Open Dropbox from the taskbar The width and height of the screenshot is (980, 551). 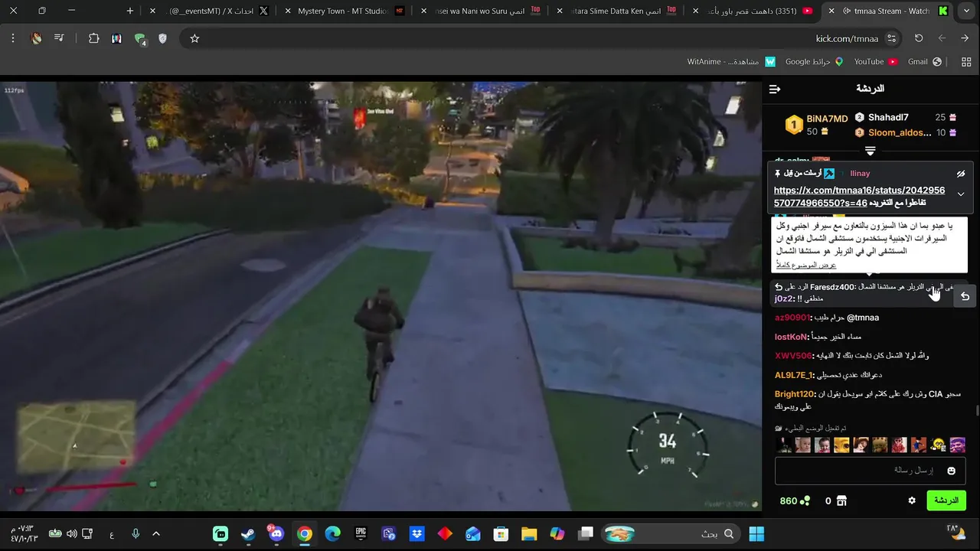click(416, 533)
